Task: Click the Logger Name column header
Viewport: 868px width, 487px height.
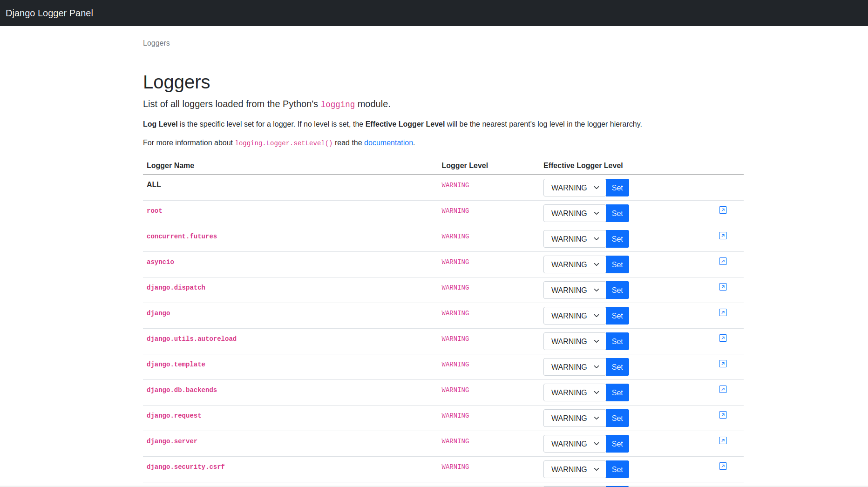Action: (170, 165)
